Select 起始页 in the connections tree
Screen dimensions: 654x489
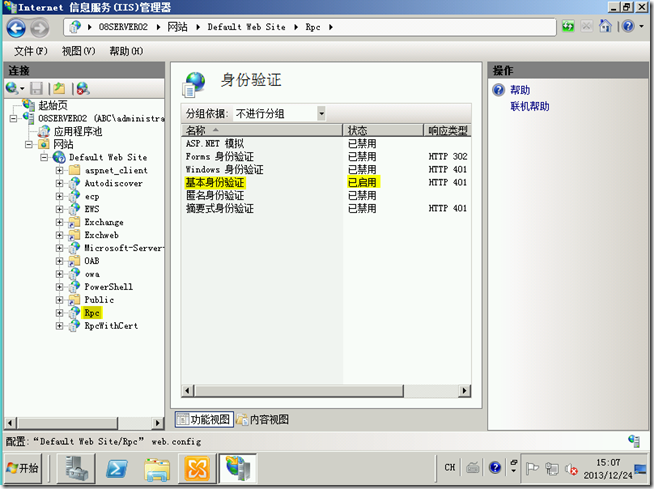click(53, 105)
